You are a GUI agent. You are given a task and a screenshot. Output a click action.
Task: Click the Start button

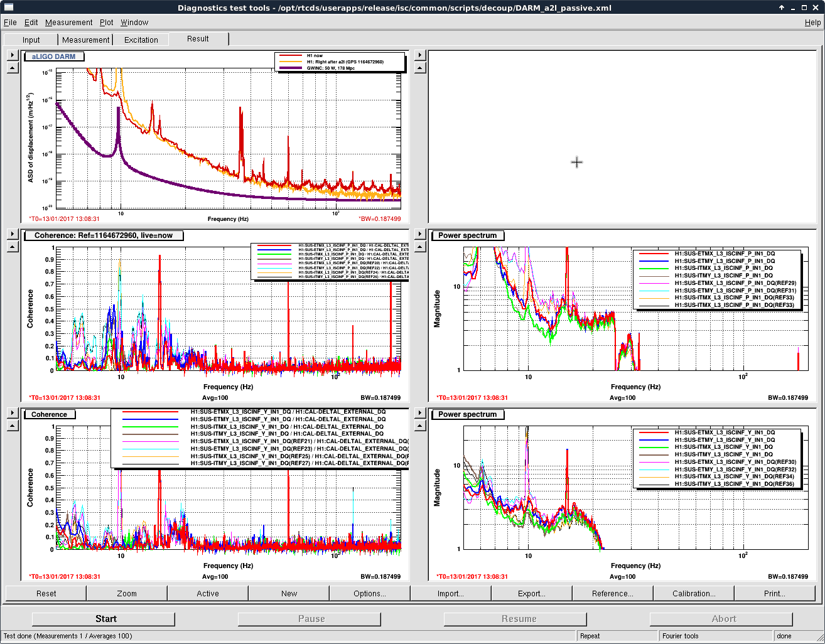pos(104,619)
